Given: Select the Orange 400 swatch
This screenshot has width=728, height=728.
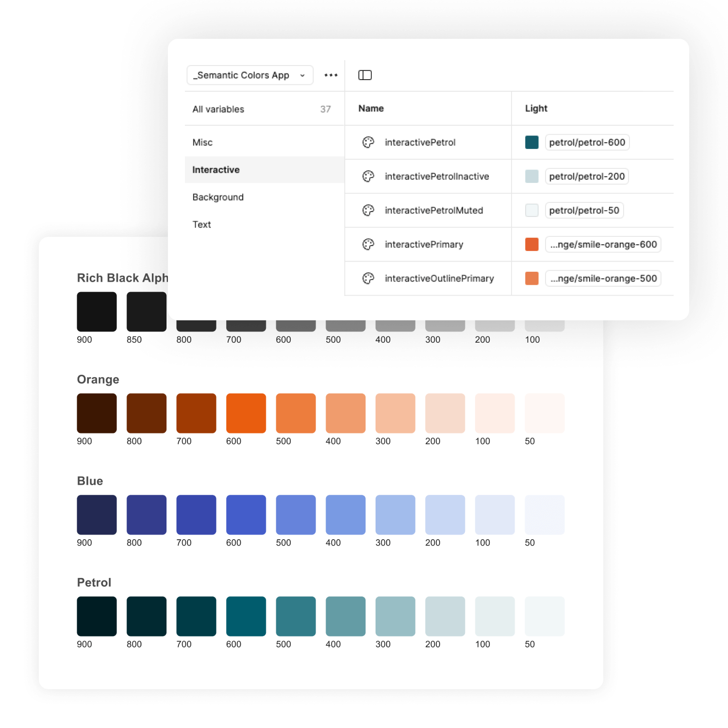Looking at the screenshot, I should tap(346, 413).
